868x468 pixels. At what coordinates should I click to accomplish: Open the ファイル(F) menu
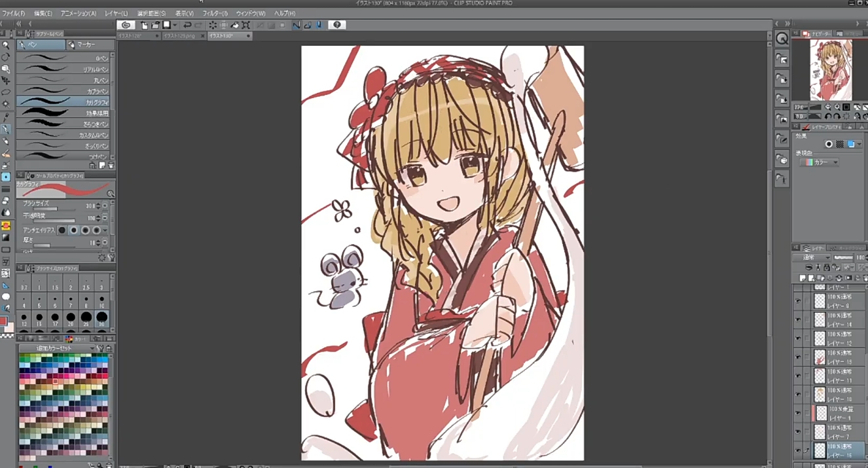coord(13,13)
